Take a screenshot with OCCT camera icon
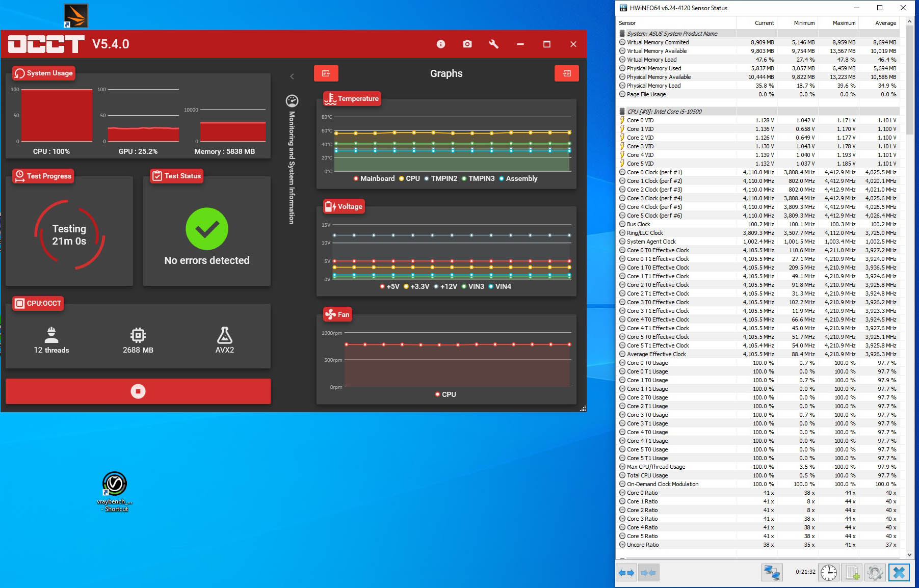The image size is (919, 588). click(x=467, y=44)
